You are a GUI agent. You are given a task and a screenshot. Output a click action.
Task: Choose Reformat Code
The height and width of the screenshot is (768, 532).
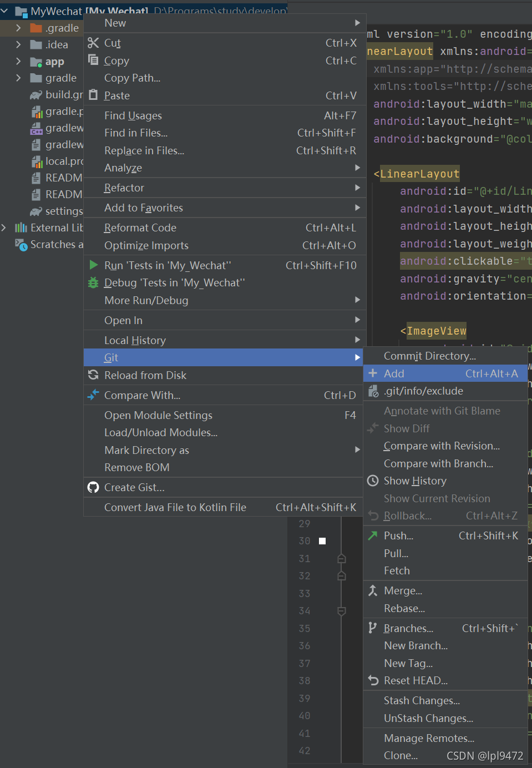point(225,228)
